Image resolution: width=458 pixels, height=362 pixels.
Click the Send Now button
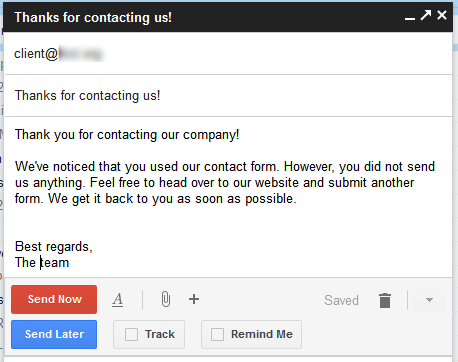click(54, 299)
